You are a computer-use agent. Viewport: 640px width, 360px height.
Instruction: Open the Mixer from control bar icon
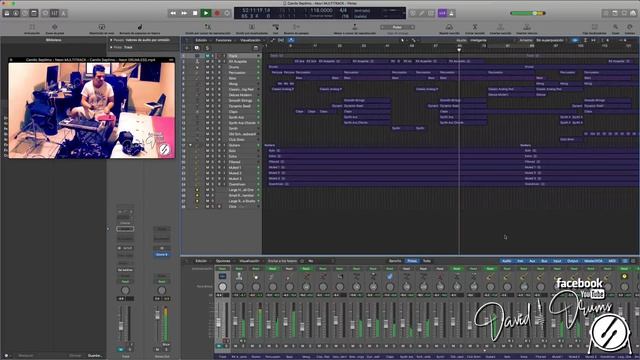coord(54,13)
